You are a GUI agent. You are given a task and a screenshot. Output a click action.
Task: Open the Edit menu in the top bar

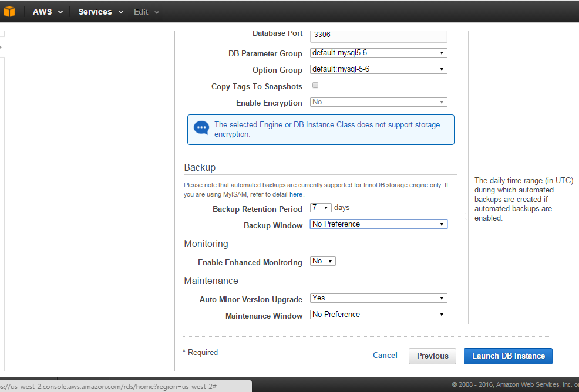pos(146,12)
